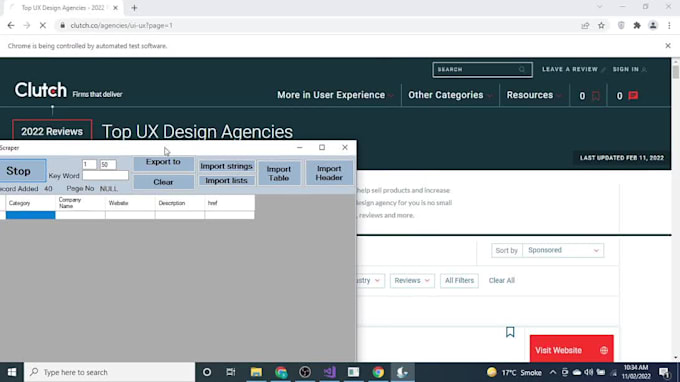Click the volume speaker tray icon
The height and width of the screenshot is (382, 680).
coord(588,372)
